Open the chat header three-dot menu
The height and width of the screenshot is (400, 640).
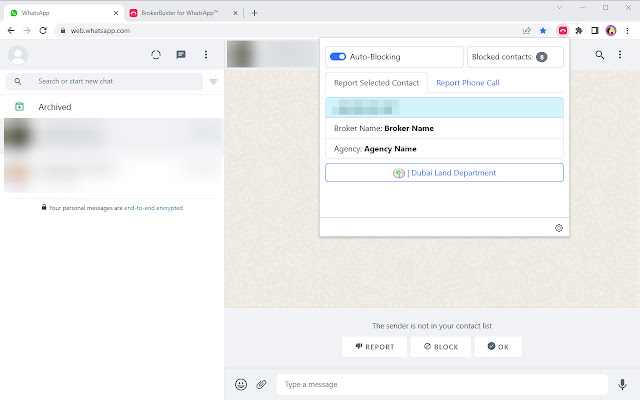pyautogui.click(x=620, y=55)
